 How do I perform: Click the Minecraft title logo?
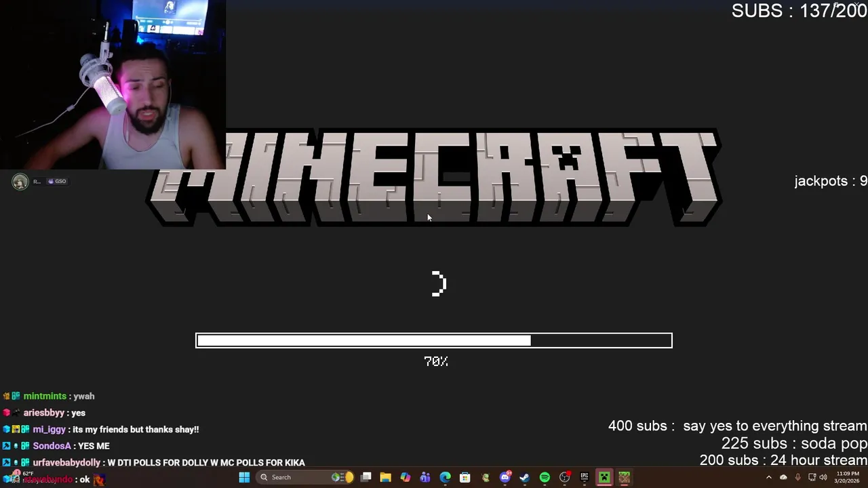[x=434, y=178]
